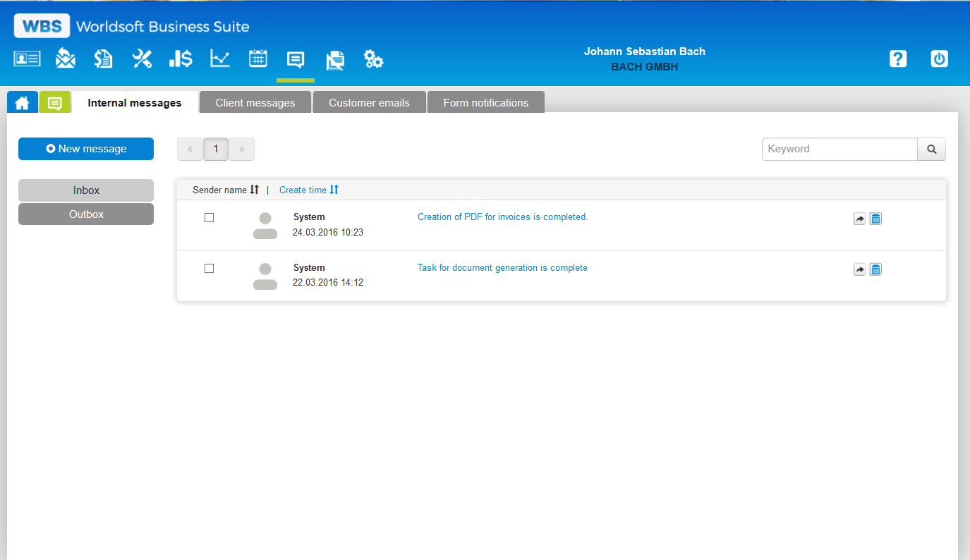970x560 pixels.
Task: Open the bar chart dollar finance icon
Action: click(x=181, y=59)
